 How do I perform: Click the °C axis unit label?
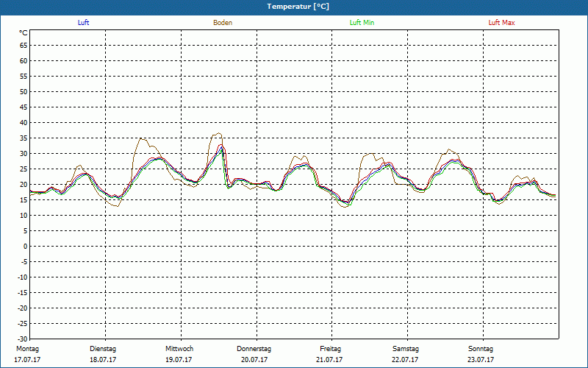pos(24,33)
